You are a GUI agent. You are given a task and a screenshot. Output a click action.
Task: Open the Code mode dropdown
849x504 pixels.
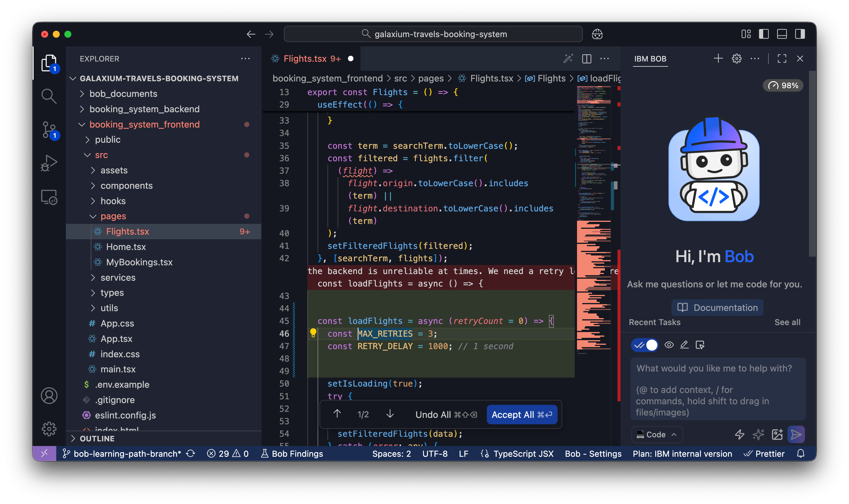click(657, 434)
